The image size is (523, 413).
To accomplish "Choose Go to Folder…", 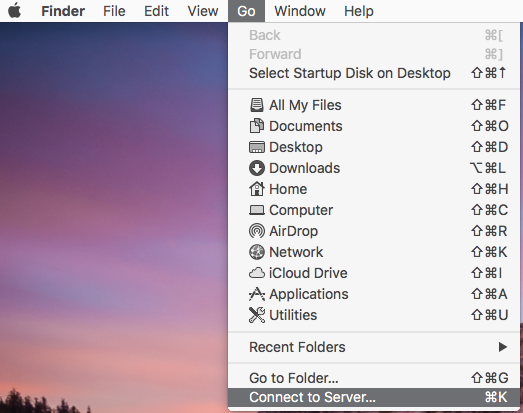I will click(x=374, y=378).
